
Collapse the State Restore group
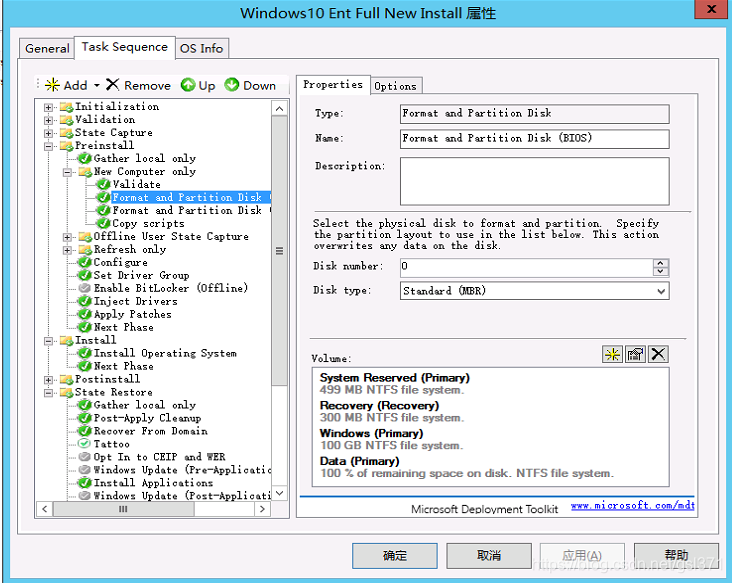pos(48,393)
